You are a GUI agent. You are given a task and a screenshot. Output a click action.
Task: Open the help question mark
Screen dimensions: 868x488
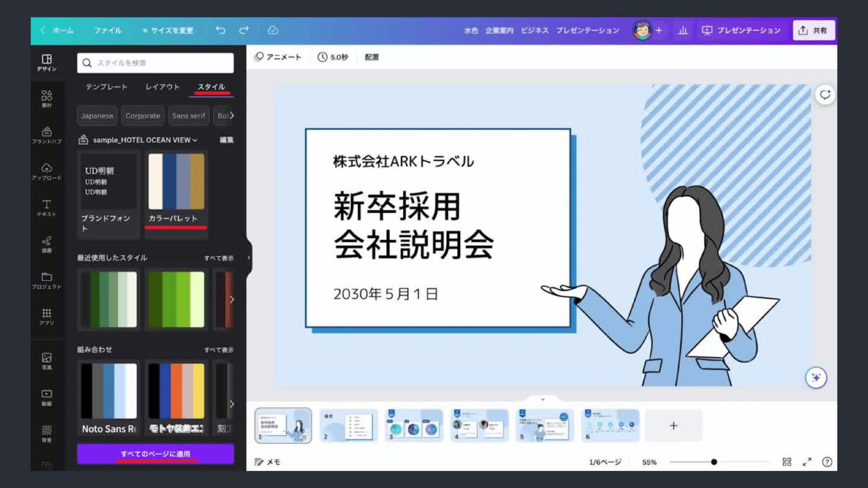(827, 462)
